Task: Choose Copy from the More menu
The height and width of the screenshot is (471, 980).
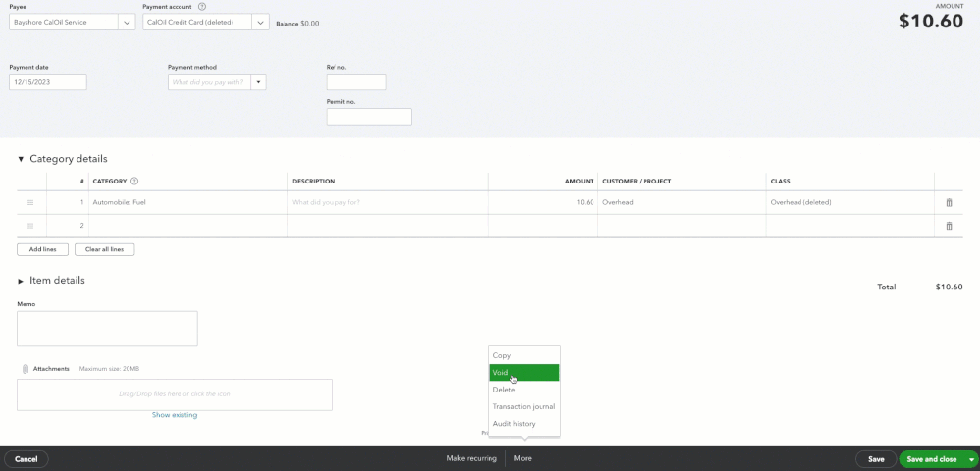Action: [x=524, y=355]
